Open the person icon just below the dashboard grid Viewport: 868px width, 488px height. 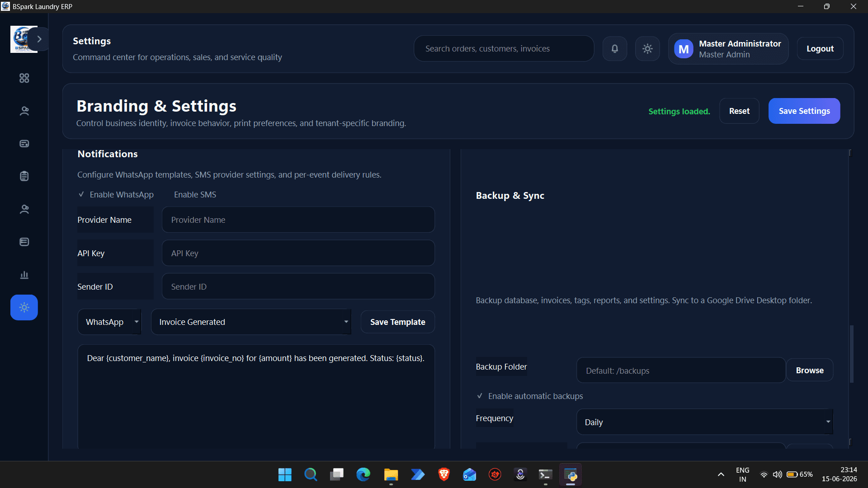[24, 111]
